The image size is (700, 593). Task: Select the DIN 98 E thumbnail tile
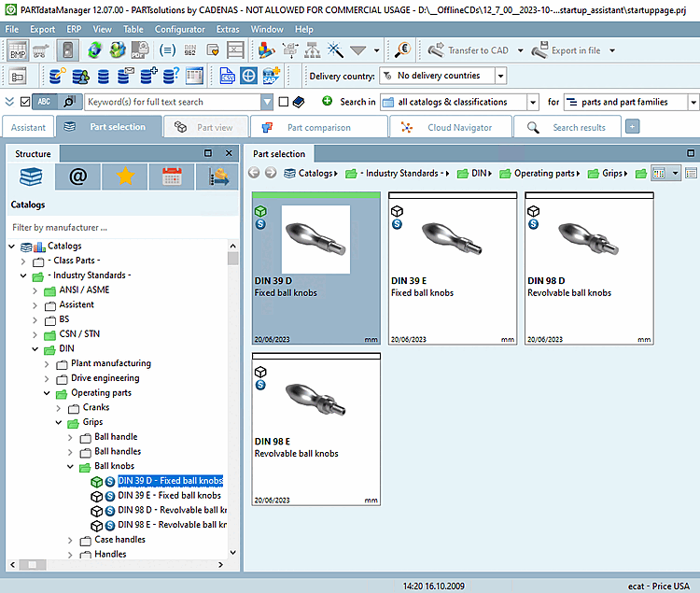pos(315,430)
